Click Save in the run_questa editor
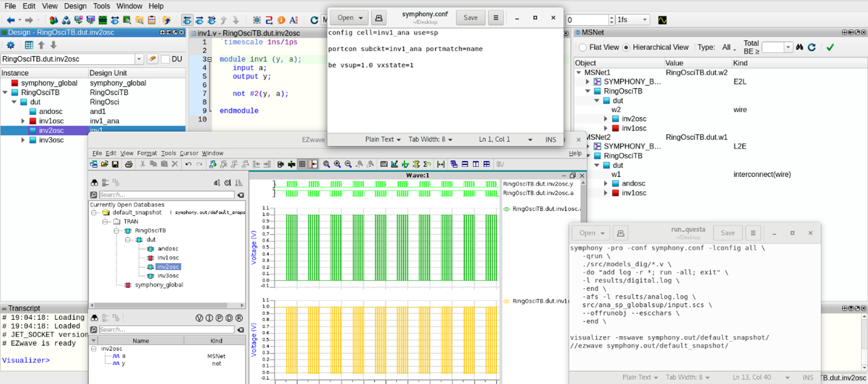The height and width of the screenshot is (384, 868). coord(728,232)
